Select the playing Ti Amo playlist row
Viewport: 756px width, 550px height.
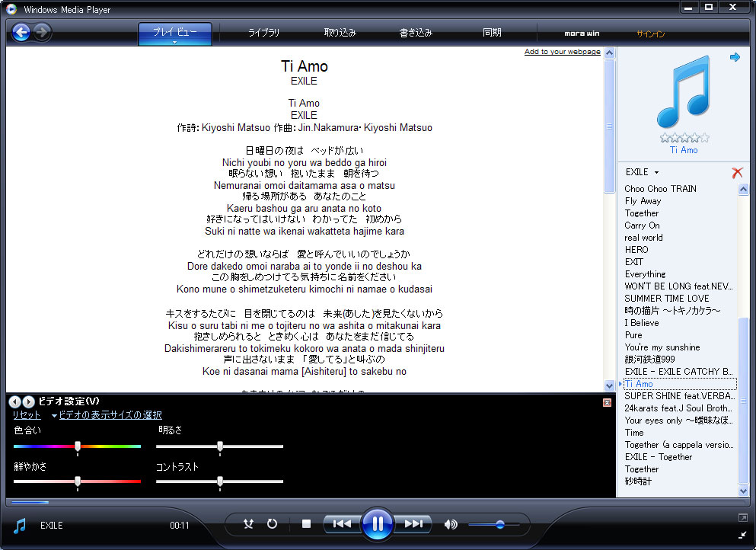click(680, 384)
